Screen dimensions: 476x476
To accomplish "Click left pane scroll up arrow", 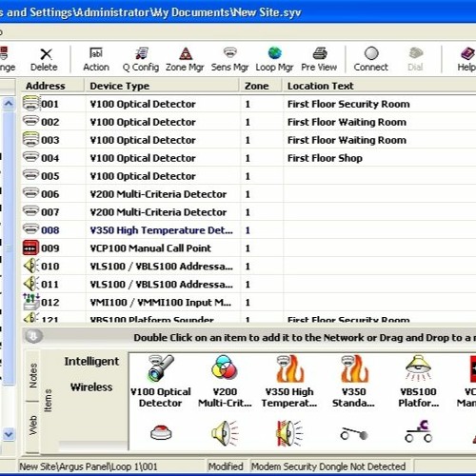I will click(9, 104).
